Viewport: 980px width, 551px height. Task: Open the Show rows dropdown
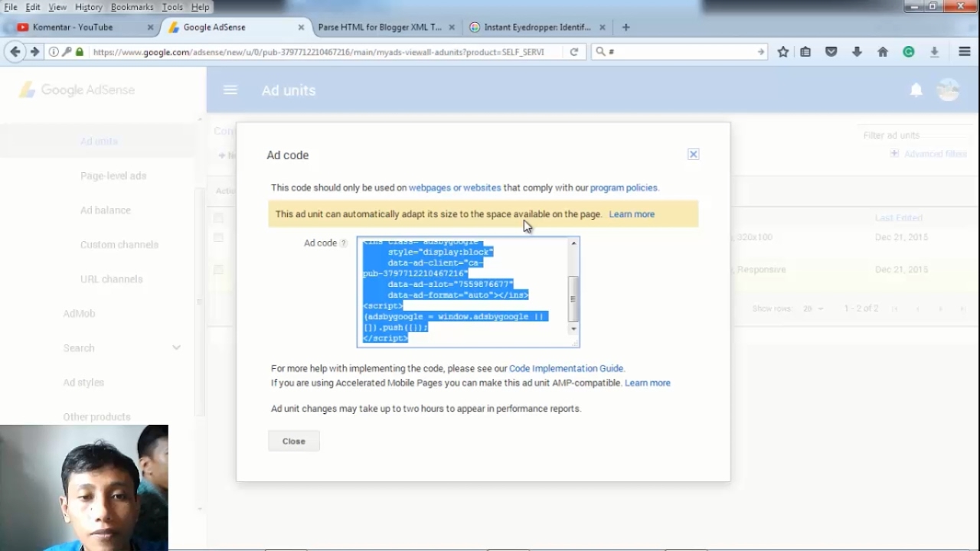(x=813, y=309)
